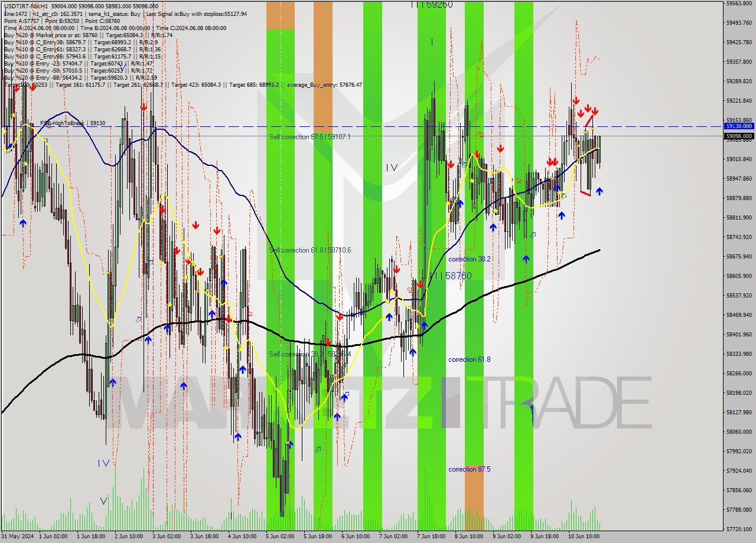Click the 58675.940 price axis value
The width and height of the screenshot is (756, 543).
click(739, 256)
